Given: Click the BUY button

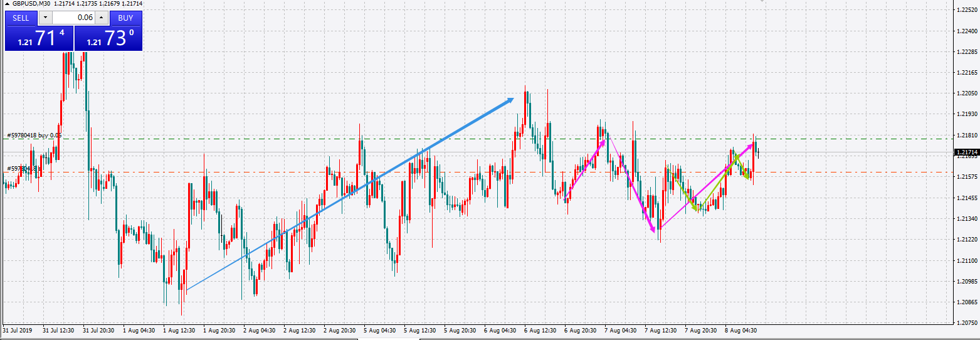Looking at the screenshot, I should pyautogui.click(x=125, y=18).
